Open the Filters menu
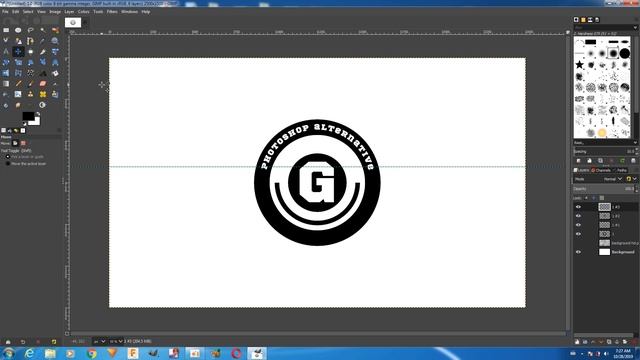 [x=112, y=12]
